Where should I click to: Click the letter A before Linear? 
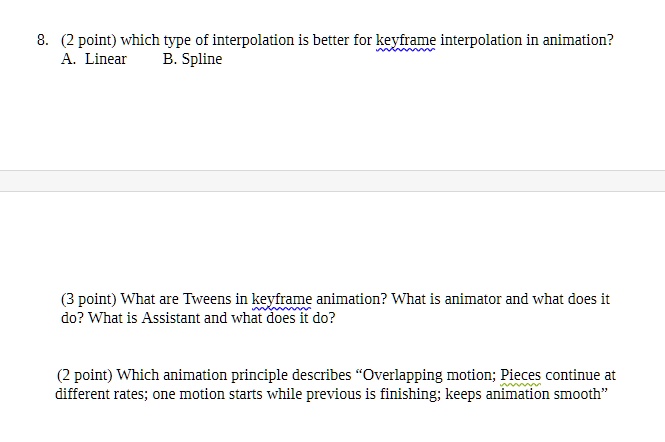click(x=66, y=59)
